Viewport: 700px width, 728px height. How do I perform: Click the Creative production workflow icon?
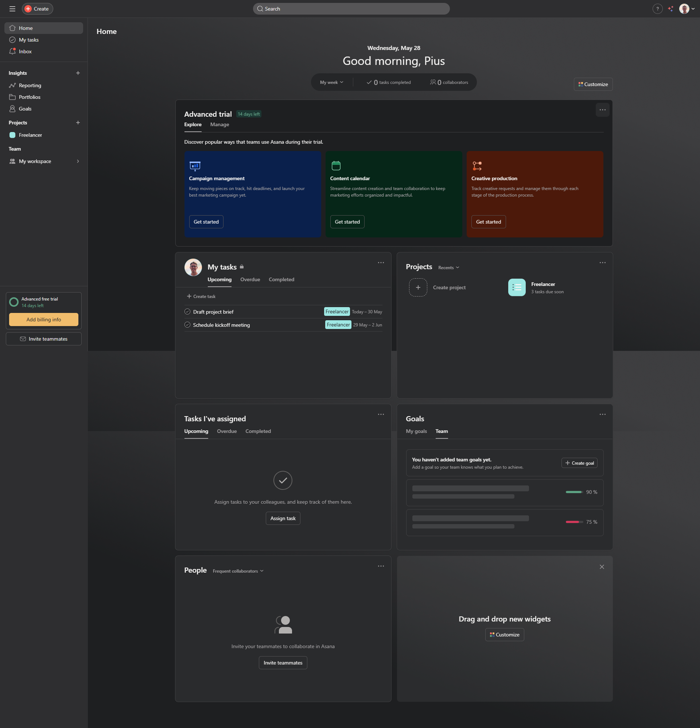pyautogui.click(x=477, y=166)
